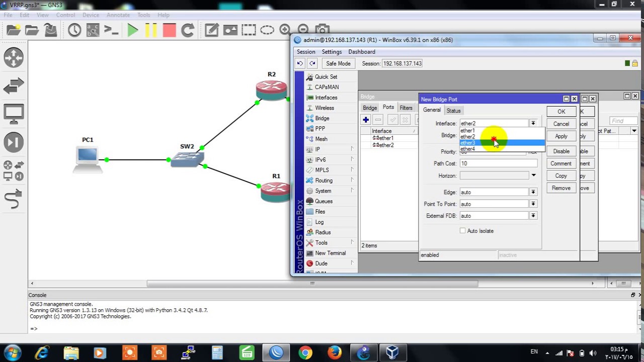Open the Bridge tab in Bridge window
This screenshot has width=644, height=362.
[x=370, y=108]
